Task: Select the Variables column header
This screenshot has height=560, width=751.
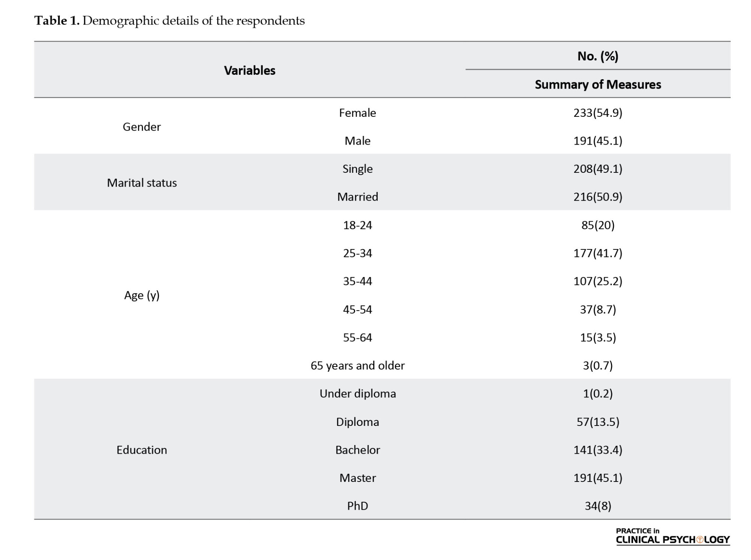Action: click(250, 71)
